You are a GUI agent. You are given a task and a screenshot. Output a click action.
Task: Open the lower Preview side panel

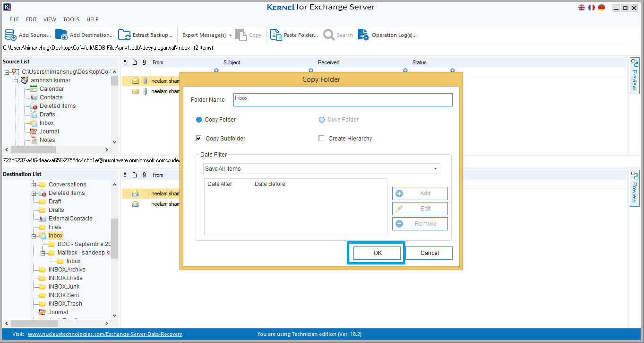(635, 187)
